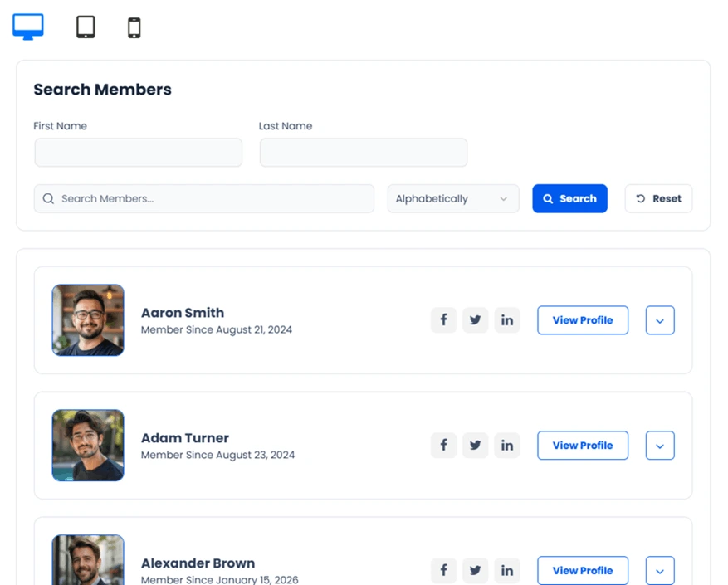Select the Aaron Smith name text

(183, 313)
